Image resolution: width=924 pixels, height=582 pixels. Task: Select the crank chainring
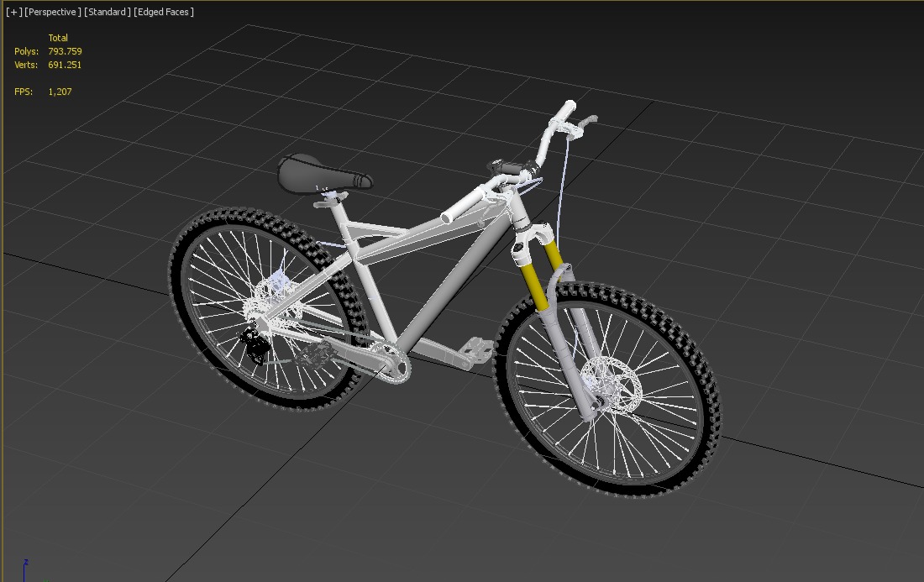(x=394, y=365)
